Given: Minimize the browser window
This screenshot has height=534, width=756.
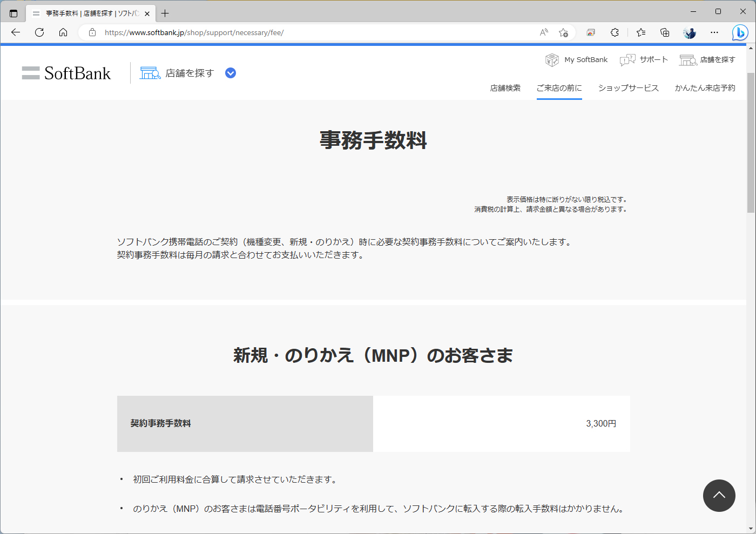Looking at the screenshot, I should 693,11.
